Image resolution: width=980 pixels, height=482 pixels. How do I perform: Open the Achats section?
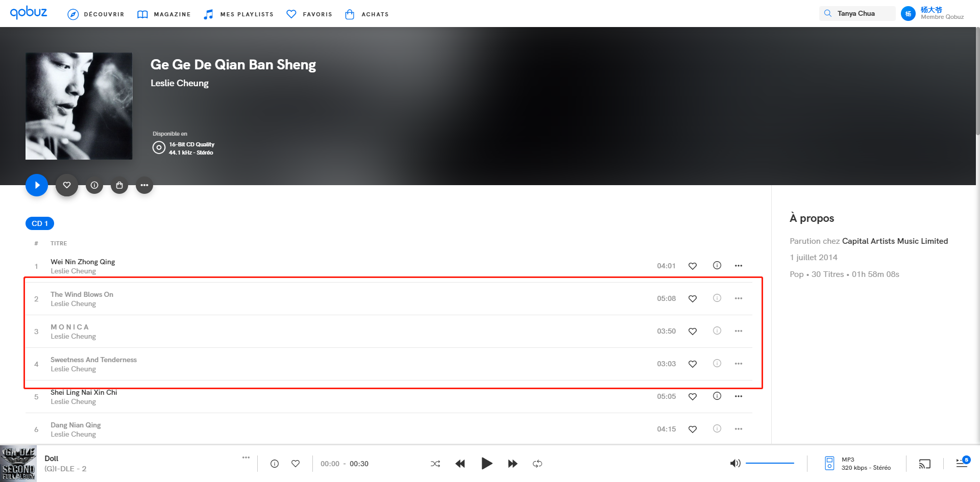click(366, 14)
